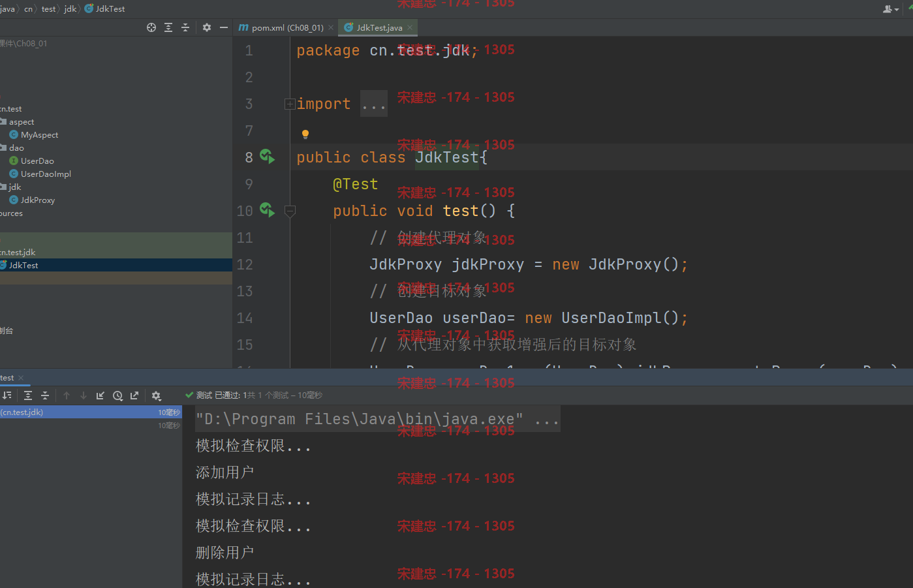Click the 'cn' breadcrumb segment
Screen dimensions: 913x588
[x=28, y=8]
